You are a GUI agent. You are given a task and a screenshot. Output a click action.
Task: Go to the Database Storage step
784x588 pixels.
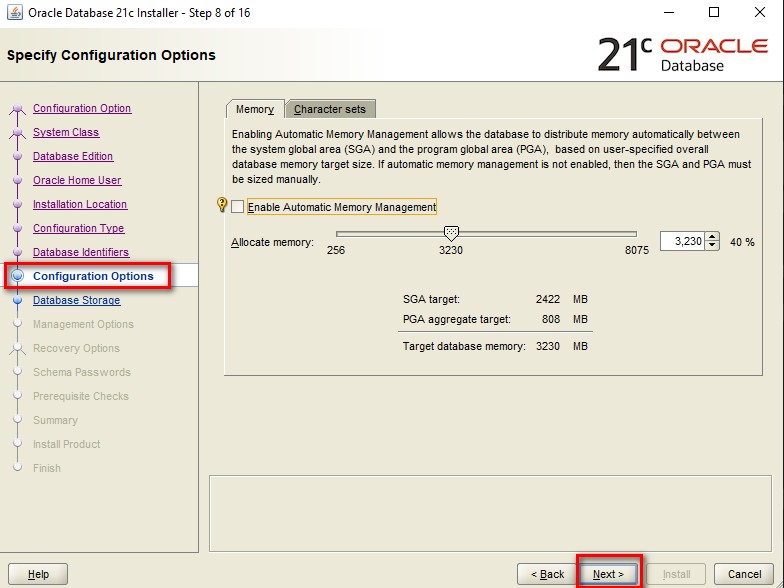pyautogui.click(x=76, y=300)
